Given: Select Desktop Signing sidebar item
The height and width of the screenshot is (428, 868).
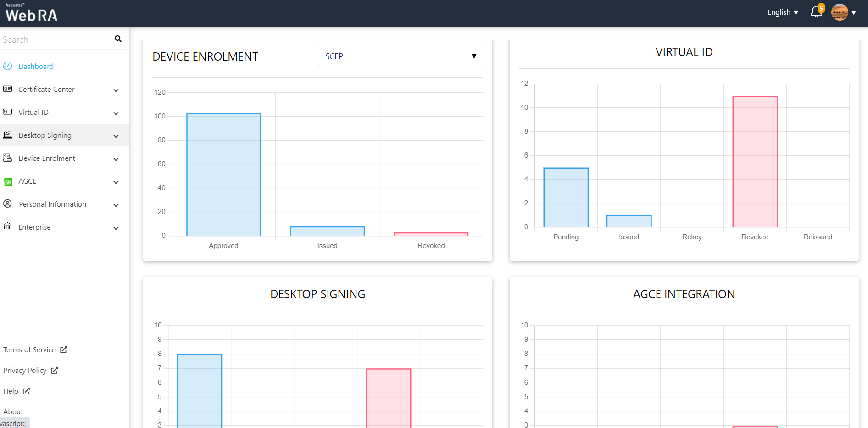Looking at the screenshot, I should tap(45, 135).
